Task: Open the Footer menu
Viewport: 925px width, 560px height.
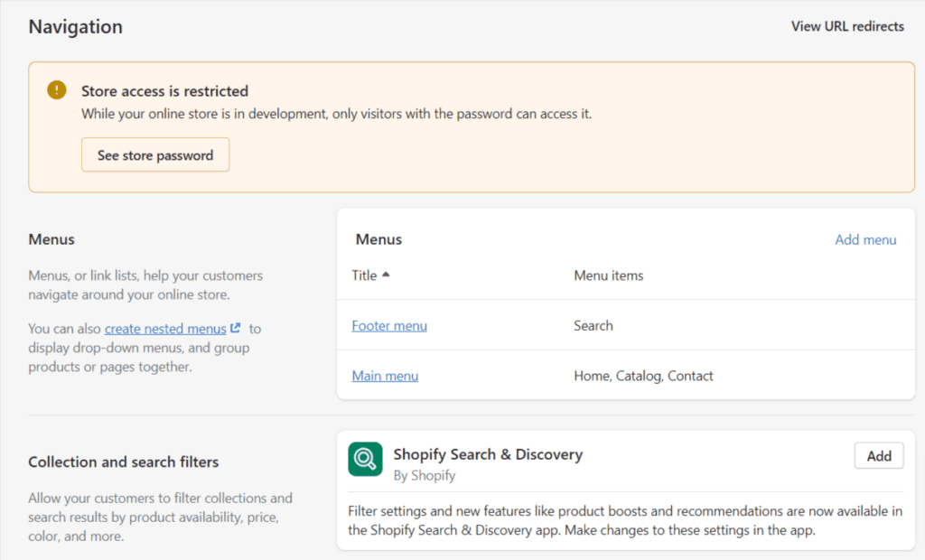Action: coord(389,325)
